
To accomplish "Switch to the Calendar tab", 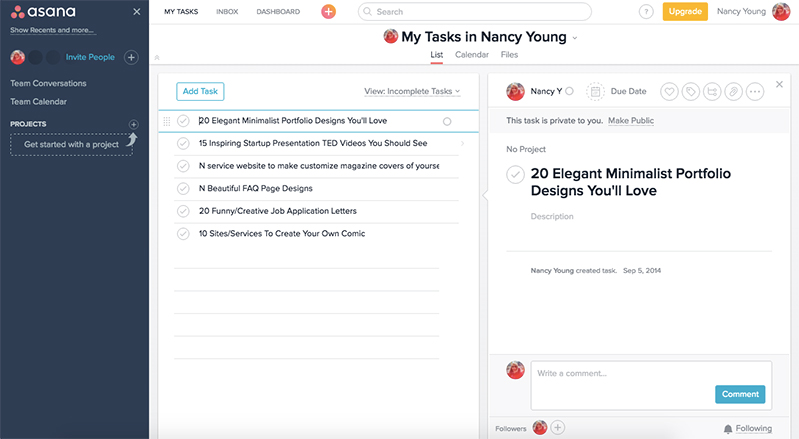I will coord(472,55).
